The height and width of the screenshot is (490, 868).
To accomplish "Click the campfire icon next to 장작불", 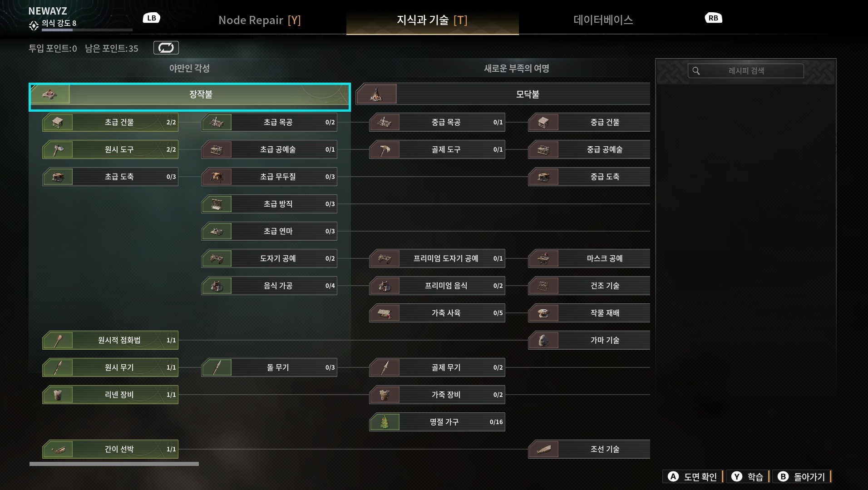I will click(50, 94).
